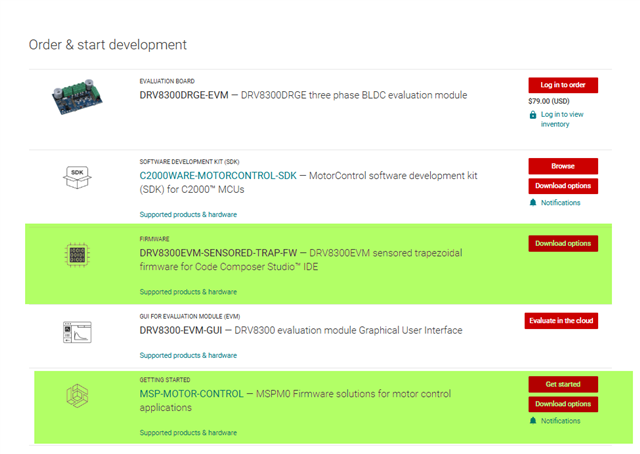Image resolution: width=640 pixels, height=454 pixels.
Task: Click the bell icon for C2000WARE SDK notifications
Action: point(533,203)
